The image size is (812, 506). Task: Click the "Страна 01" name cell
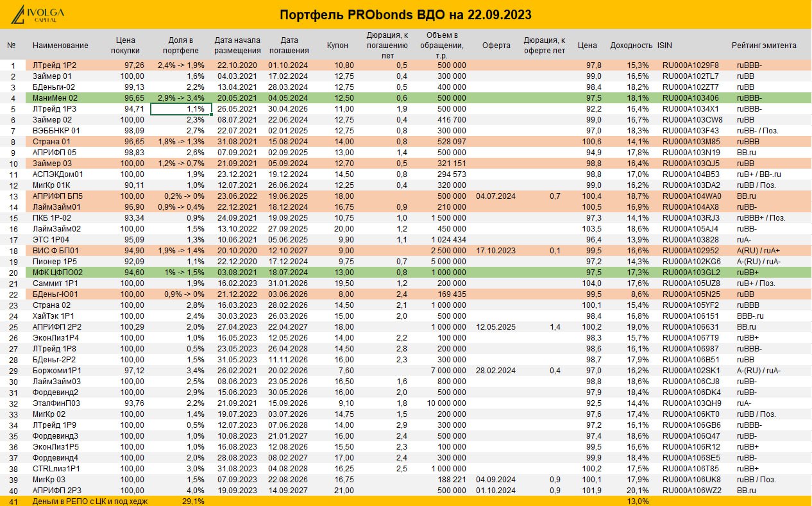[x=51, y=142]
